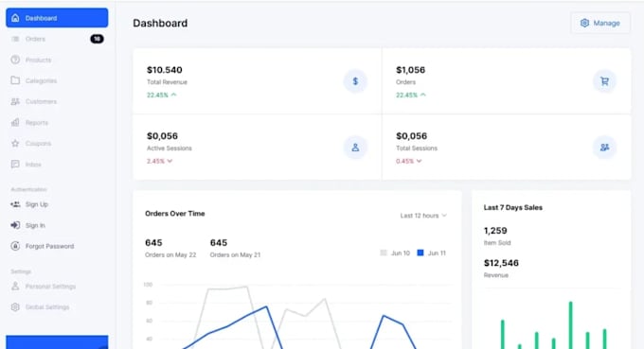This screenshot has height=349, width=644.
Task: Select the Orders list icon in sidebar
Action: (x=15, y=39)
